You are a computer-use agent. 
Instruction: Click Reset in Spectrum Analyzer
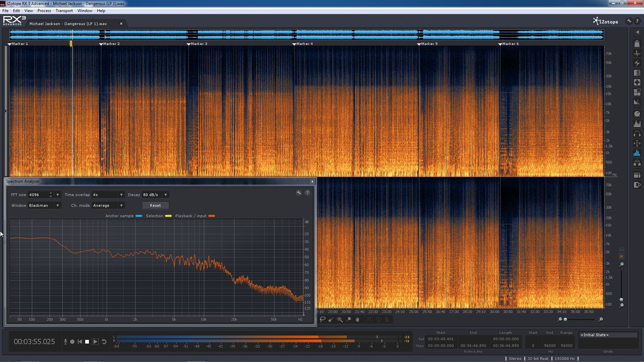[x=155, y=205]
